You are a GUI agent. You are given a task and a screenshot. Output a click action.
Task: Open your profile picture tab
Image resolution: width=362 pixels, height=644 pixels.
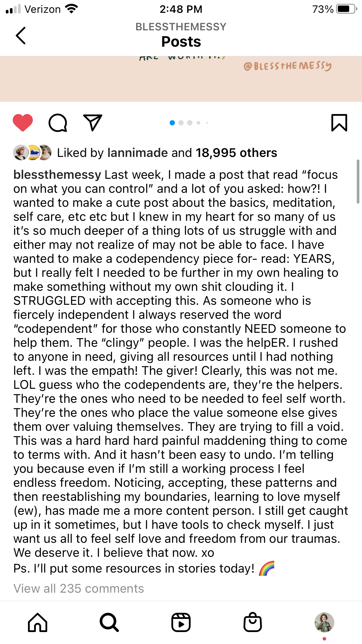pyautogui.click(x=324, y=622)
